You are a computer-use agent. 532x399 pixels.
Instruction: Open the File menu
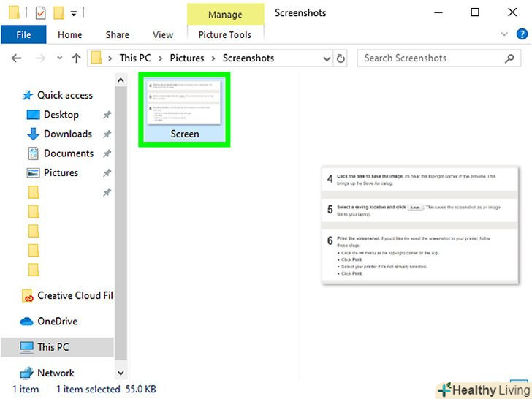click(23, 34)
